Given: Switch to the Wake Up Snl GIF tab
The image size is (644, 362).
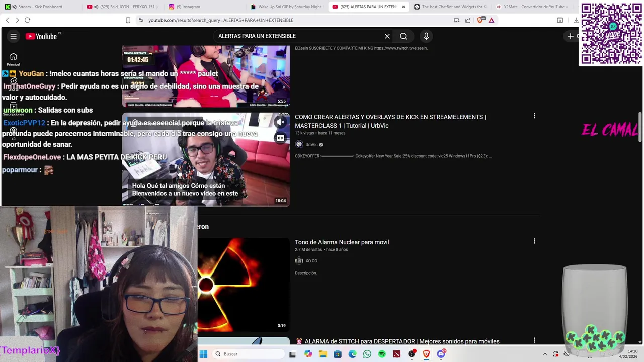Looking at the screenshot, I should pos(287,7).
